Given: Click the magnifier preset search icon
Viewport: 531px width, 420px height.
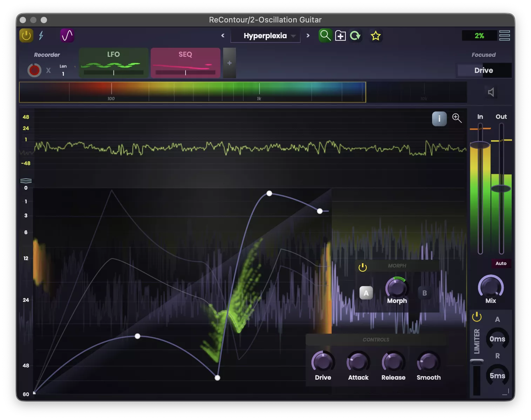Looking at the screenshot, I should (x=325, y=35).
